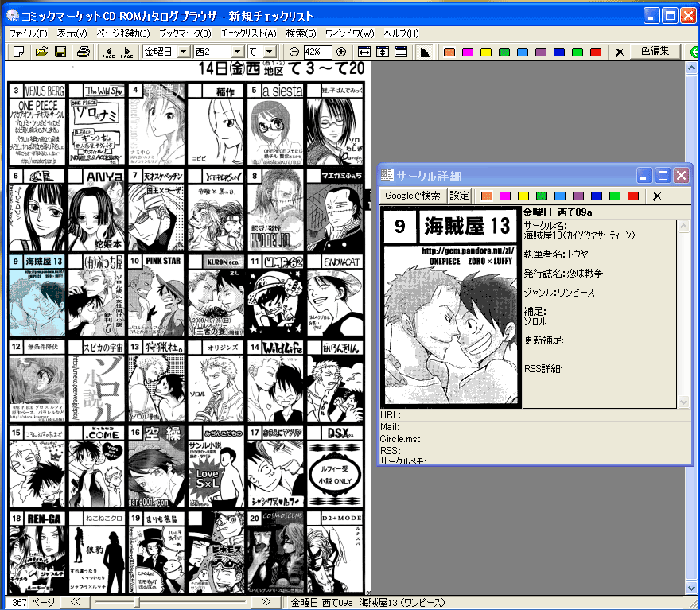Open the ページ移動(J) menu
This screenshot has height=610, width=700.
[123, 33]
